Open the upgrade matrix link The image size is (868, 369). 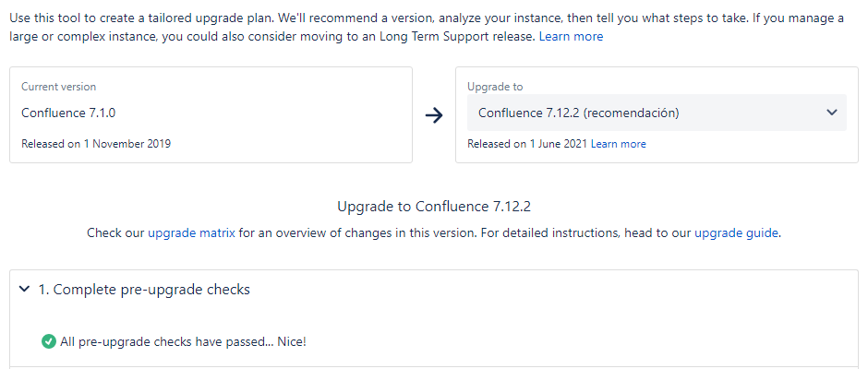(191, 232)
